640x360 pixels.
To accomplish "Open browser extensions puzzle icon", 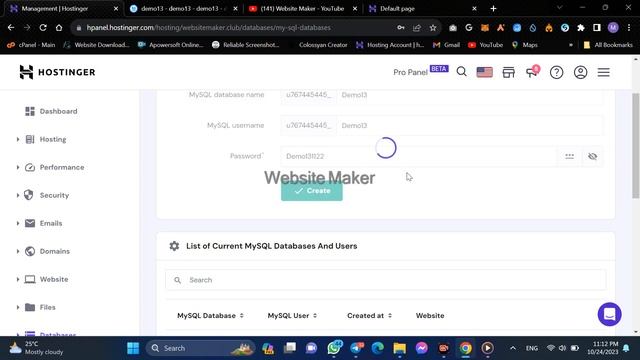I will tap(580, 28).
